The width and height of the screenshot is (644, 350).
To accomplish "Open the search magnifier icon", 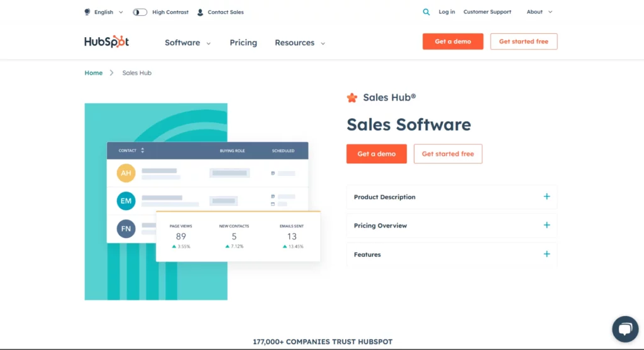I will 426,12.
